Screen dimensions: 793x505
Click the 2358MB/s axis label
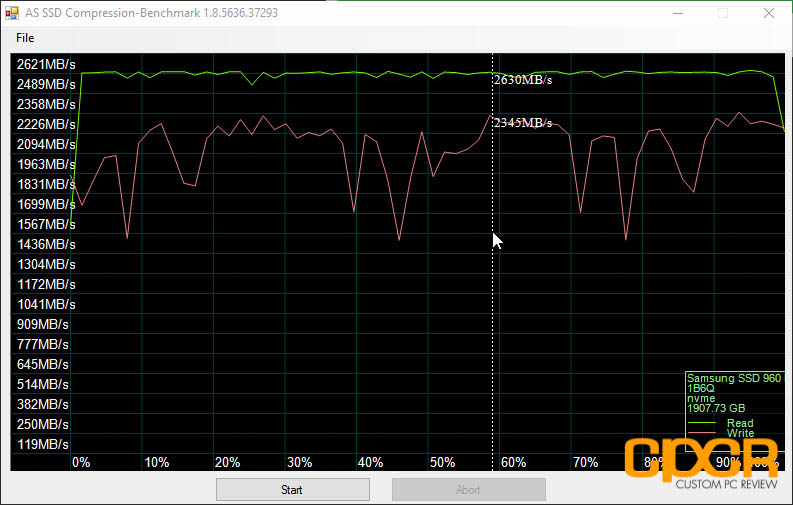coord(46,104)
